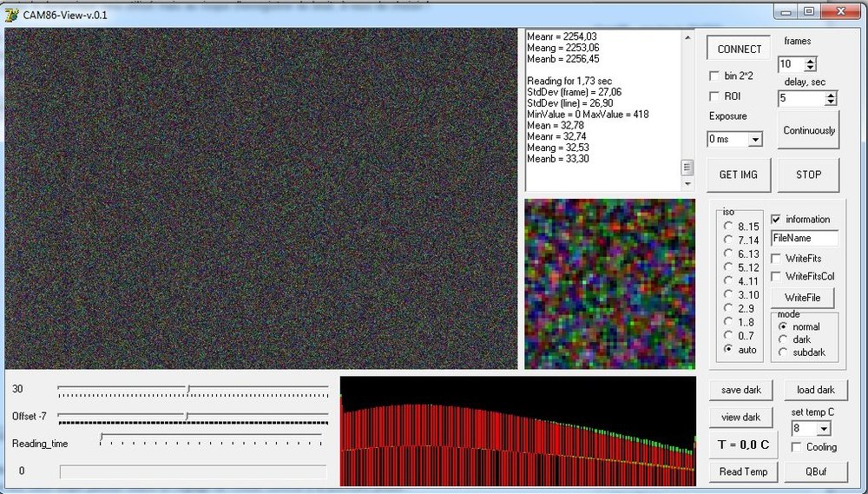Click the main noise image preview
Viewport: 868px width, 494px height.
pos(260,199)
